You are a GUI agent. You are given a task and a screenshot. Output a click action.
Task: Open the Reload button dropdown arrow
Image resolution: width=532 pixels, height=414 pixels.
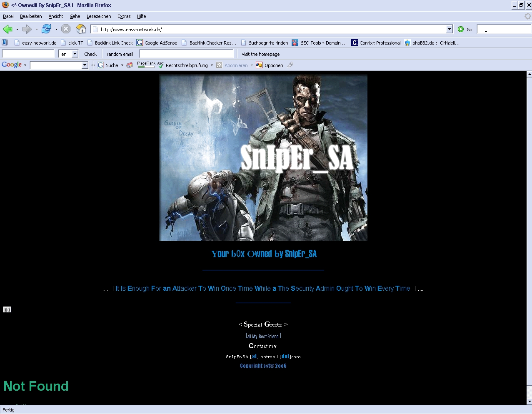(56, 30)
